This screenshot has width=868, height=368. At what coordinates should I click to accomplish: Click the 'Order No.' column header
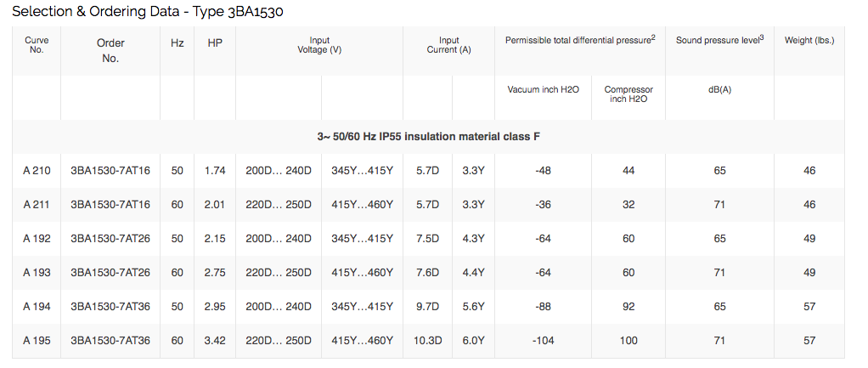[110, 51]
